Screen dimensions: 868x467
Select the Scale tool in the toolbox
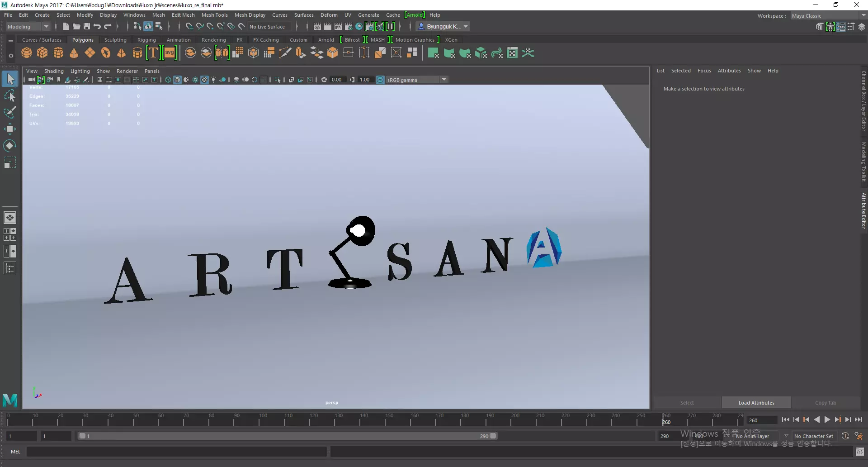point(10,162)
